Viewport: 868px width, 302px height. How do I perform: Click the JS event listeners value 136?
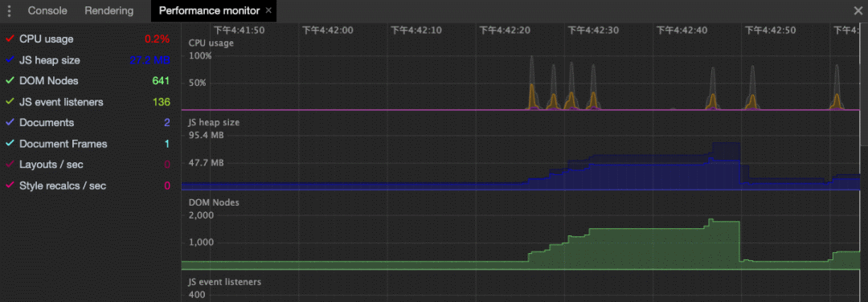[x=161, y=102]
